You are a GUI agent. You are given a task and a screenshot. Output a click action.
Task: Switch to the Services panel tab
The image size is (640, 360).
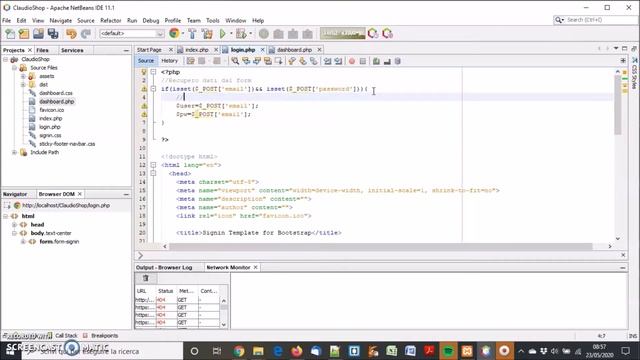pos(72,50)
